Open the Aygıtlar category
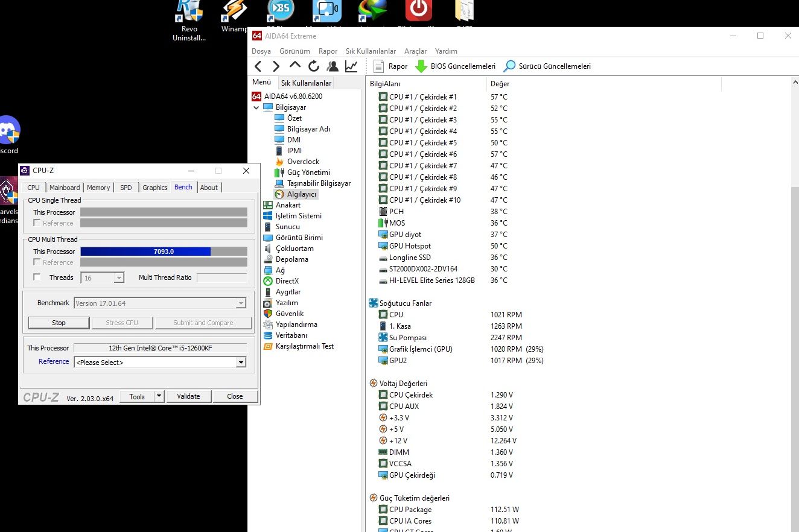The width and height of the screenshot is (799, 532). point(282,292)
